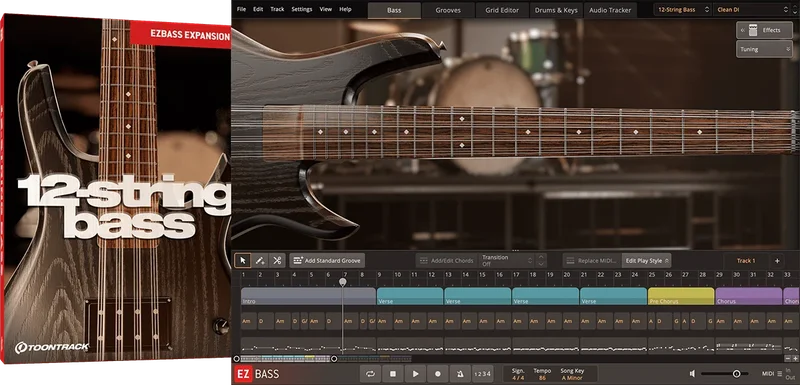Image resolution: width=800 pixels, height=385 pixels.
Task: Click the playhead marker near bar 7
Action: tap(343, 281)
